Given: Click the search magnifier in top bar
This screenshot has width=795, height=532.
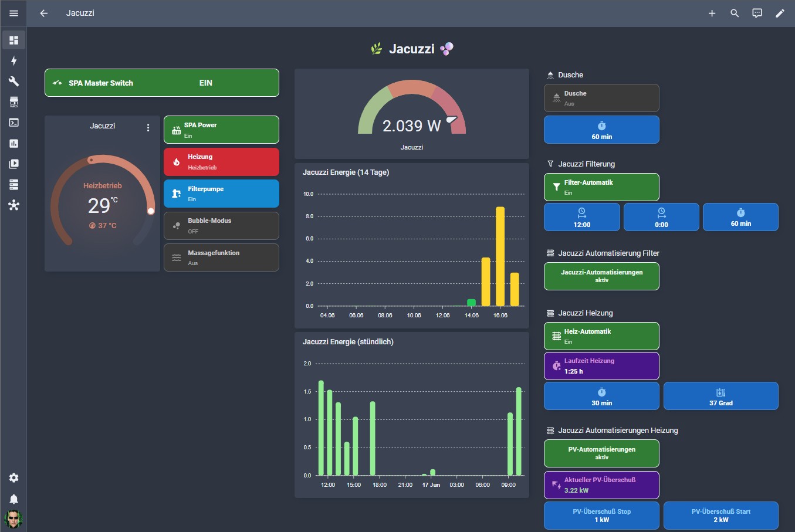Looking at the screenshot, I should [x=735, y=13].
